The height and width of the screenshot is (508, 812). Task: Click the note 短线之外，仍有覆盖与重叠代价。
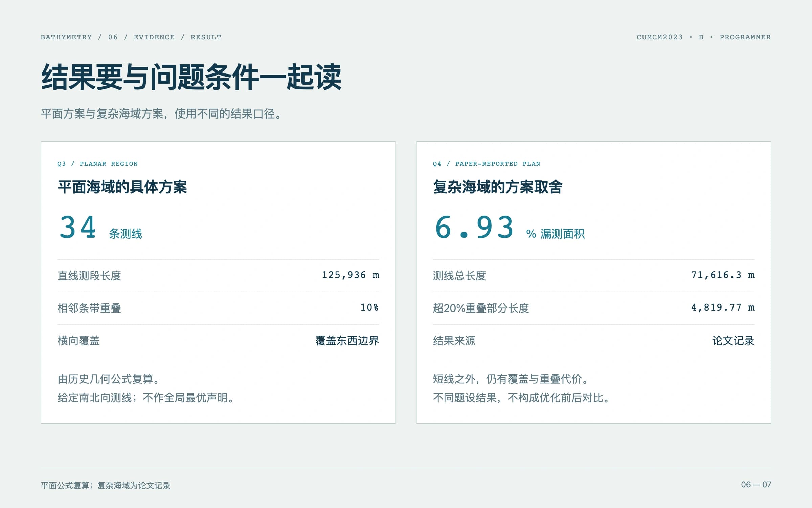coord(511,379)
